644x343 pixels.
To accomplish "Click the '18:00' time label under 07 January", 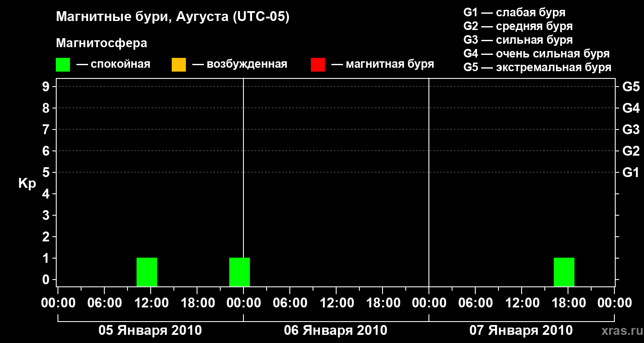I will 568,303.
